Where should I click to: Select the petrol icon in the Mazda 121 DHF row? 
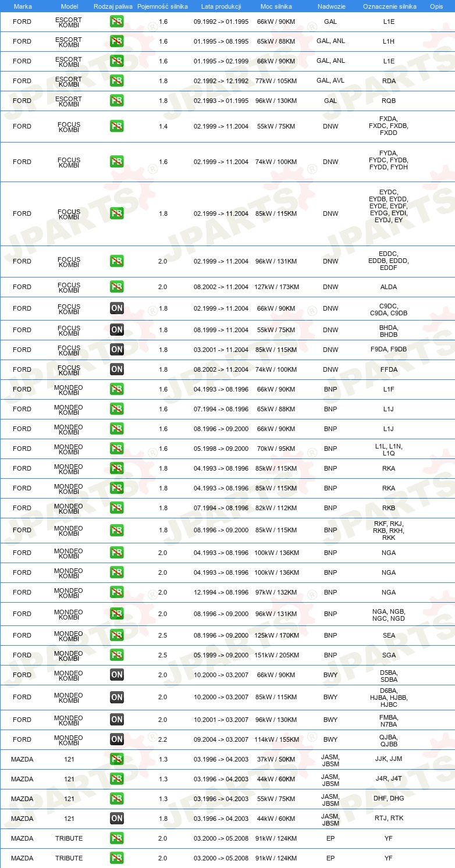(x=117, y=799)
